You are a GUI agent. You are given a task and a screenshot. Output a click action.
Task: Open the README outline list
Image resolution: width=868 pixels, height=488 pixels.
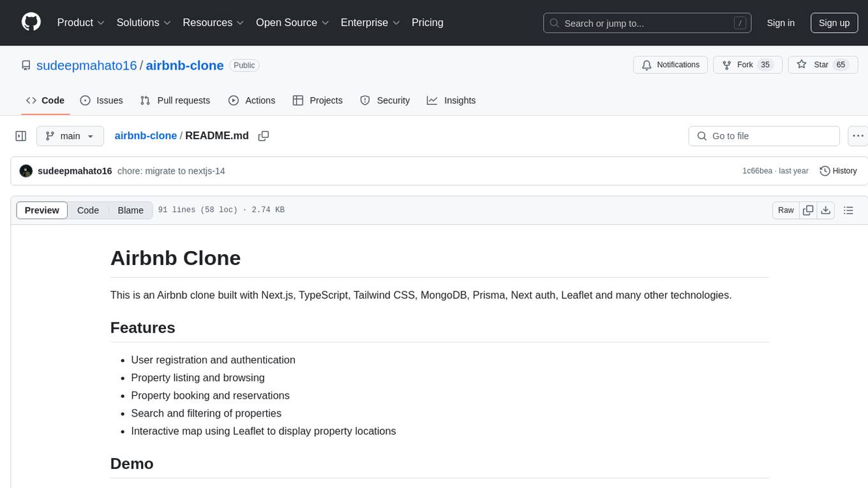[848, 210]
